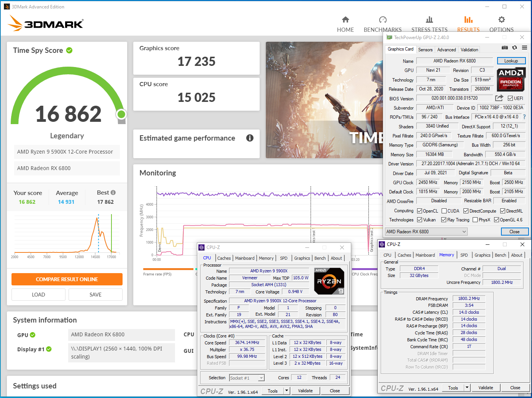Click the Time Spy Score validation checkmark
The width and height of the screenshot is (532, 398).
click(69, 50)
